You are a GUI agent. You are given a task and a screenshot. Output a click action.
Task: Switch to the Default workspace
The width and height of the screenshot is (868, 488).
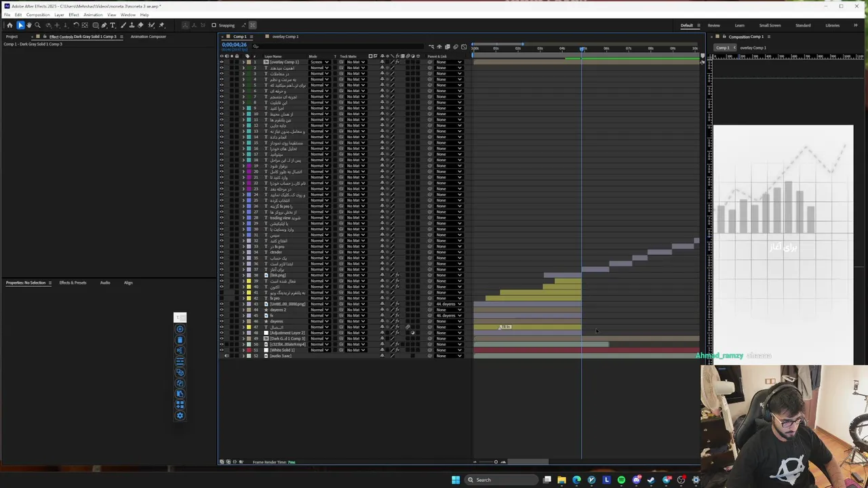(687, 25)
